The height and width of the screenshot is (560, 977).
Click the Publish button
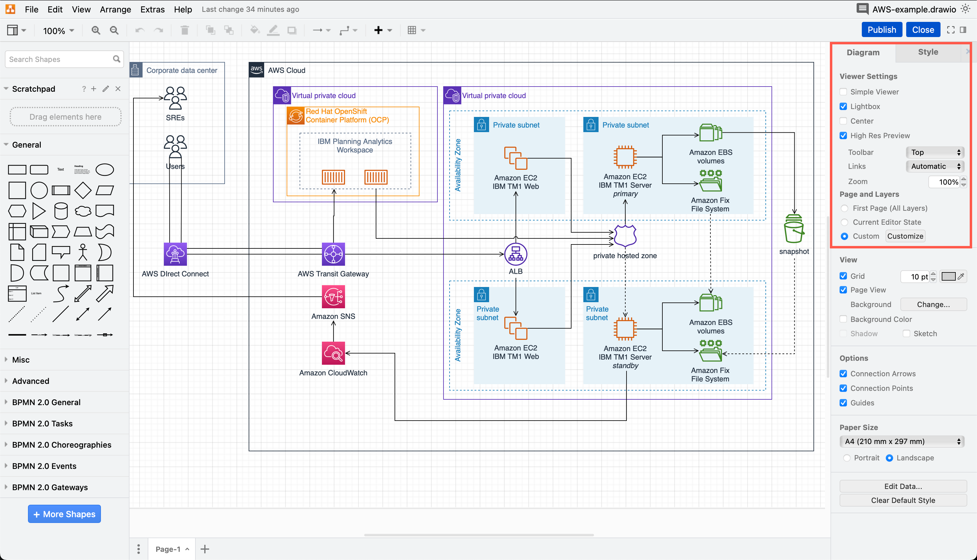(882, 29)
